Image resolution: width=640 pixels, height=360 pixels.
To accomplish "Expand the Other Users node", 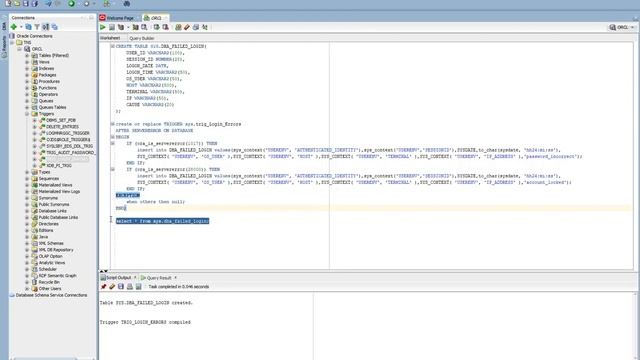I will pos(27,289).
